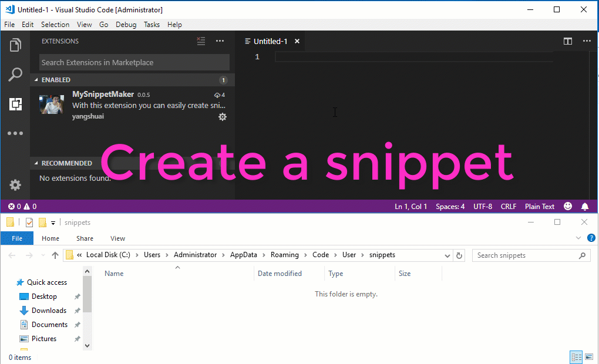
Task: Open the Explorer view in VS Code activity bar
Action: coord(15,45)
